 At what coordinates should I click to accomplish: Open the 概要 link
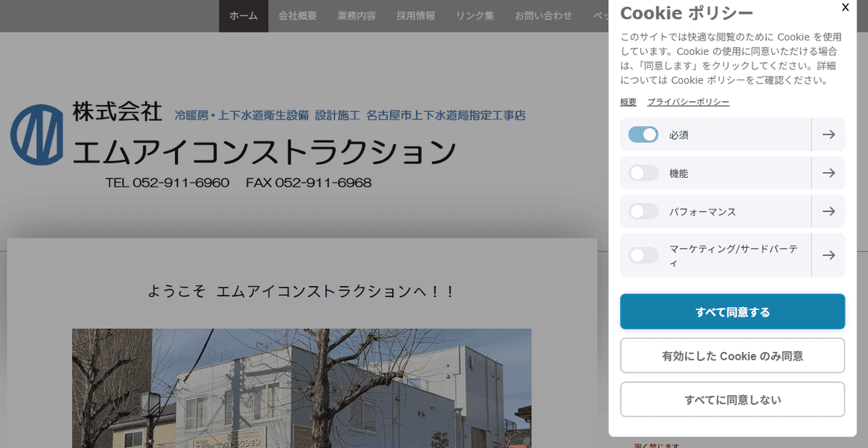click(x=626, y=102)
